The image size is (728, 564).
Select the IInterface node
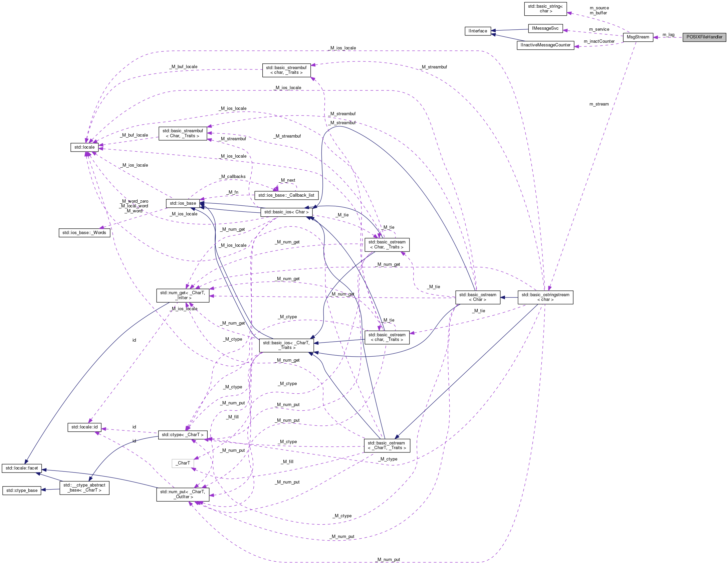pyautogui.click(x=478, y=31)
